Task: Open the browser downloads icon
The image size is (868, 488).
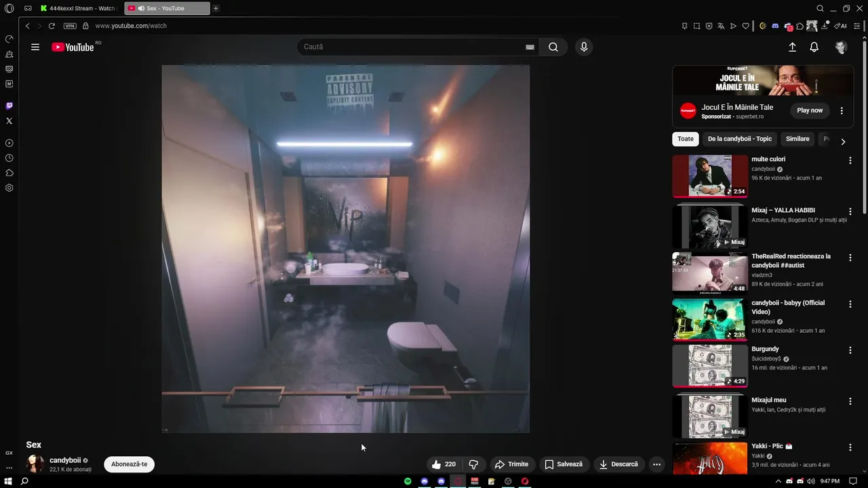Action: pyautogui.click(x=825, y=26)
